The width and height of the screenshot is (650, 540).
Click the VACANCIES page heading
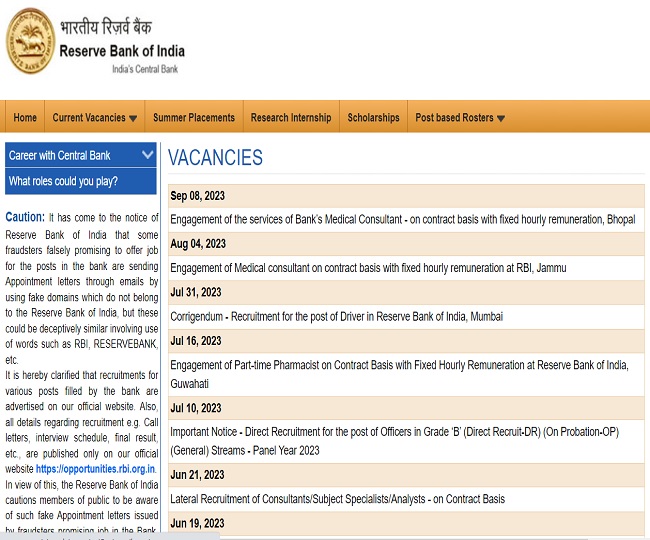point(215,158)
